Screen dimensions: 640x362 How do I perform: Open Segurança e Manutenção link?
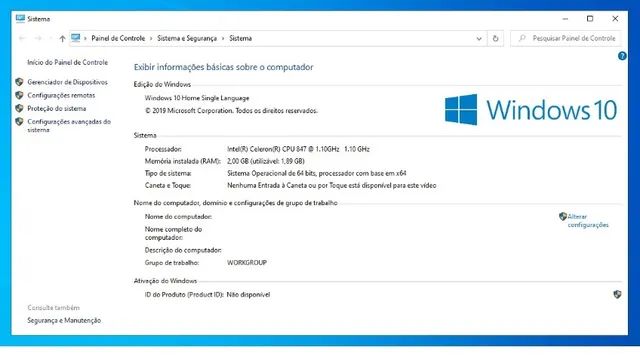click(64, 320)
